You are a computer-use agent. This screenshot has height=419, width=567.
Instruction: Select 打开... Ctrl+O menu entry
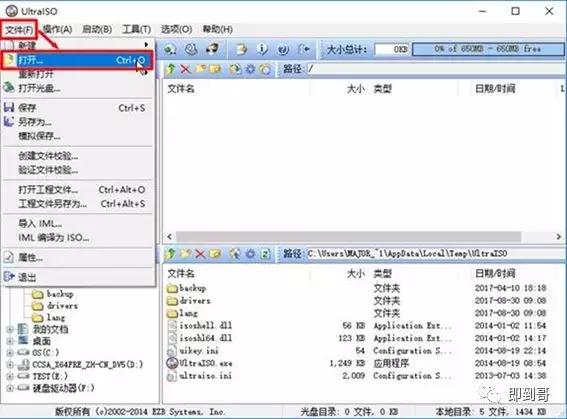click(x=77, y=60)
